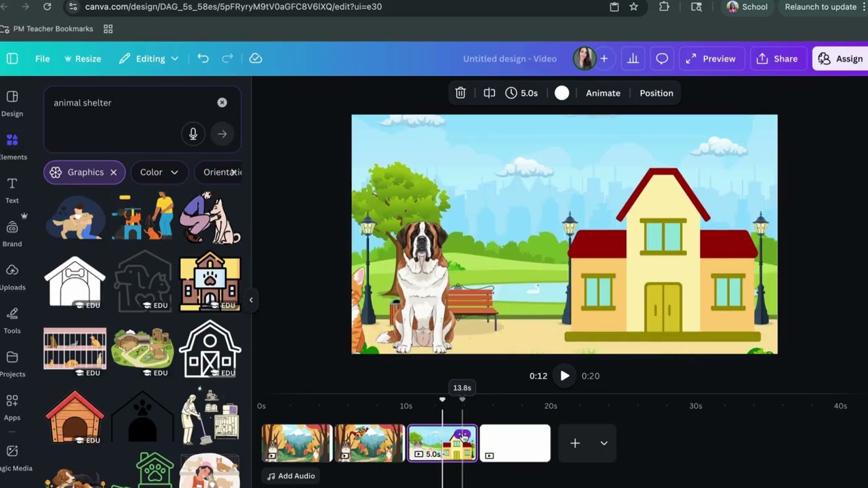
Task: Open the Preview button
Action: pos(711,59)
